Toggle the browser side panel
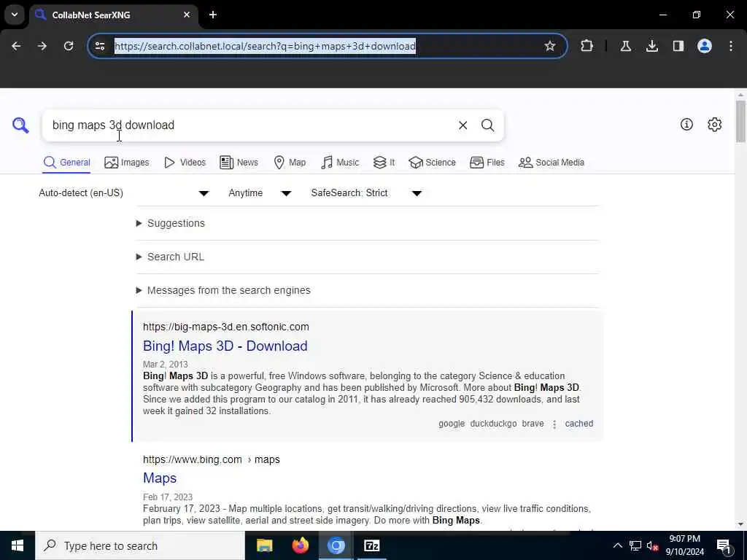 click(x=678, y=46)
